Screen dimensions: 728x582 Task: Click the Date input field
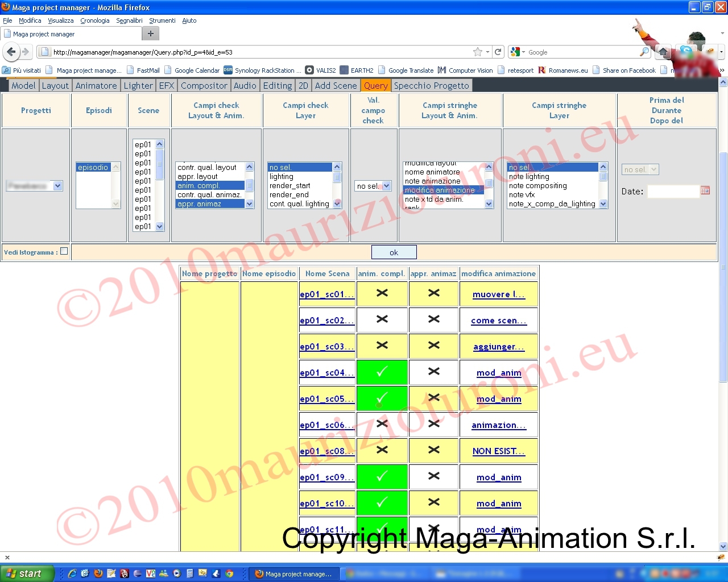(x=673, y=192)
